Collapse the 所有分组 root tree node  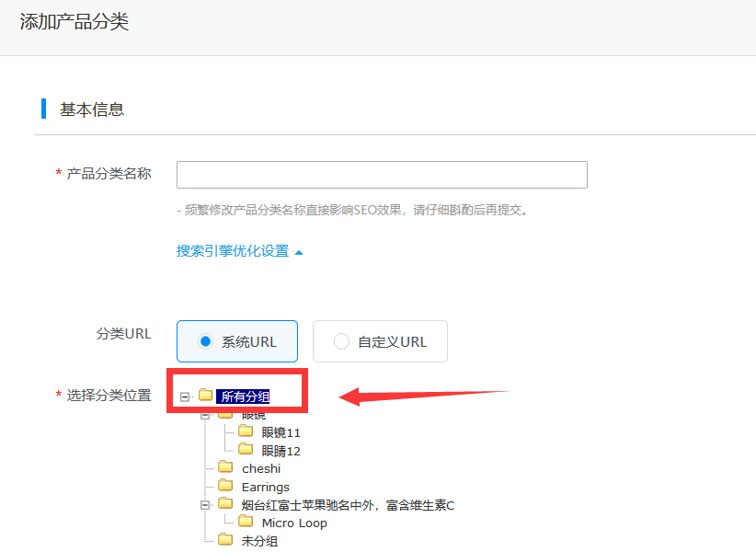click(x=185, y=397)
